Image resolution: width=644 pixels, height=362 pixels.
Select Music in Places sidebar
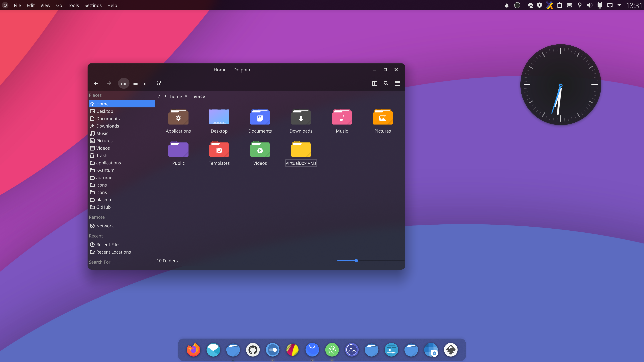click(122, 133)
